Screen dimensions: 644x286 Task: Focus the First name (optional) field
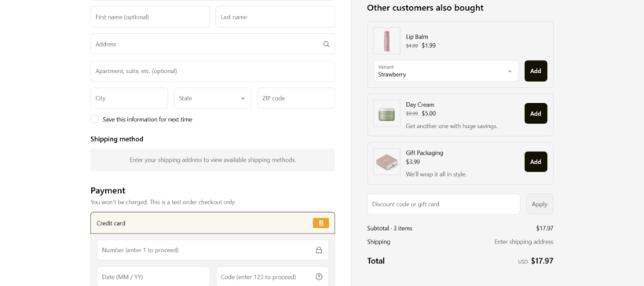tap(150, 16)
